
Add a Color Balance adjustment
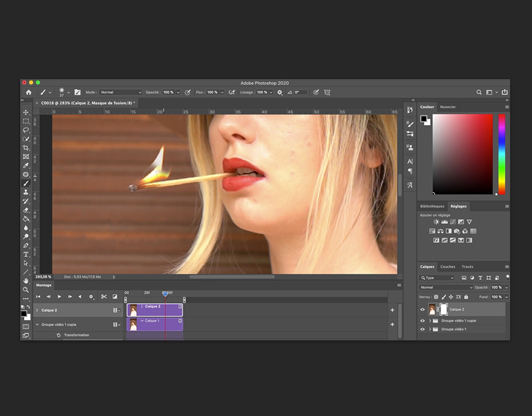coord(440,231)
